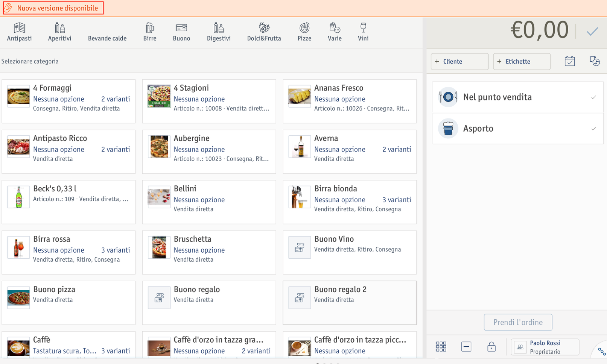Choose the Birra rossa product thumbnail
This screenshot has height=364, width=607.
coord(18,247)
